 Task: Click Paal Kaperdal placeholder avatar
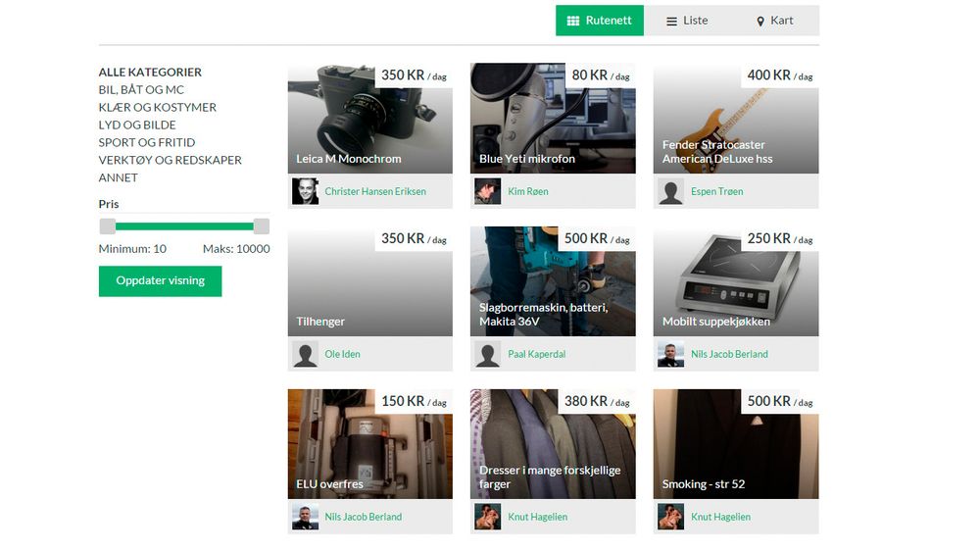[x=487, y=354]
